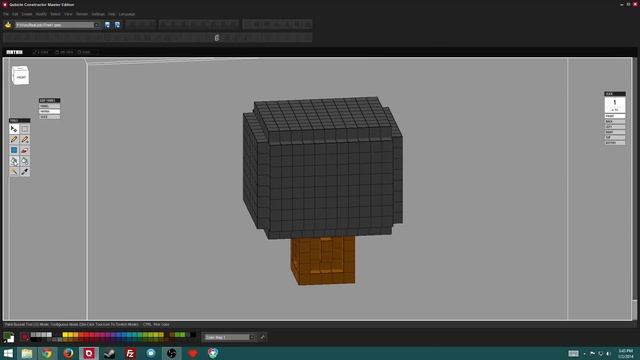Select the arrow move tool

(x=14, y=129)
